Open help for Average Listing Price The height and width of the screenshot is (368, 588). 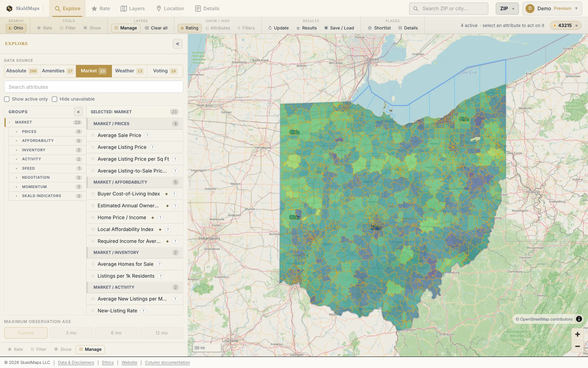152,147
